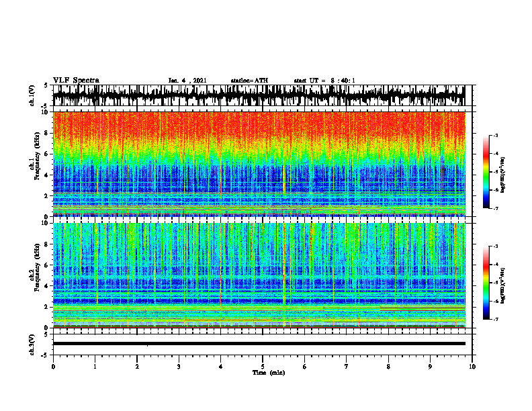
Task: Click the '-3' label on ch.2 color scale
Action: point(495,246)
